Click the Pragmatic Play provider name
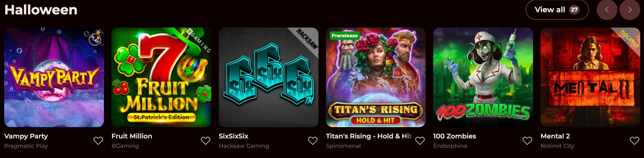This screenshot has width=644, height=158. coord(26,146)
